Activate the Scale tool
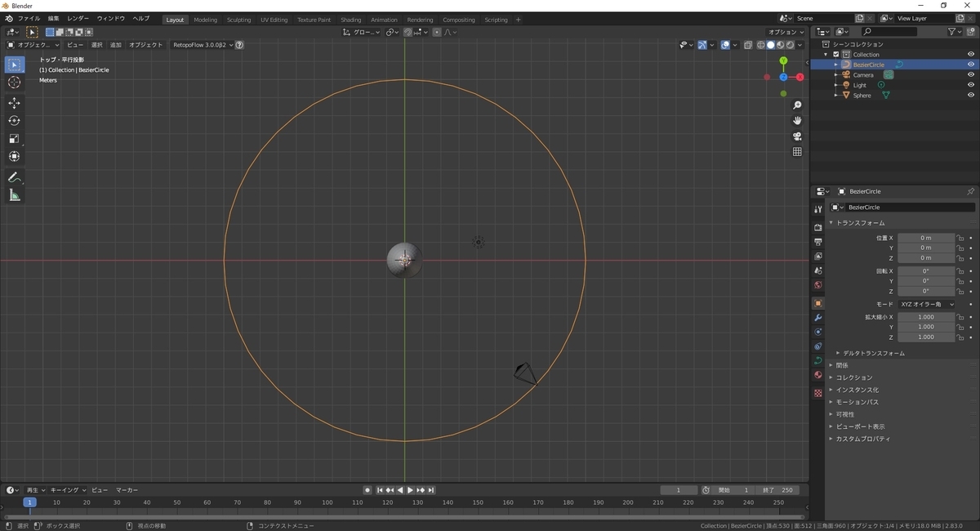Screen dimensions: 980x531 tap(14, 139)
